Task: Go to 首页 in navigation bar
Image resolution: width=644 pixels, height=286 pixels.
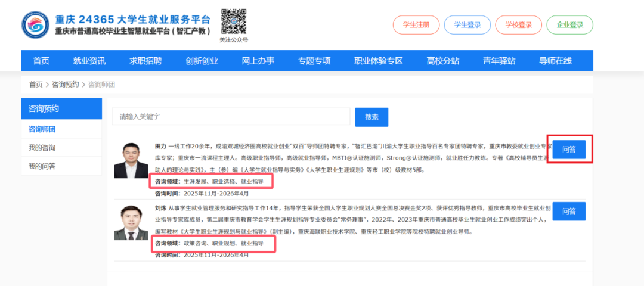Action: [x=41, y=61]
